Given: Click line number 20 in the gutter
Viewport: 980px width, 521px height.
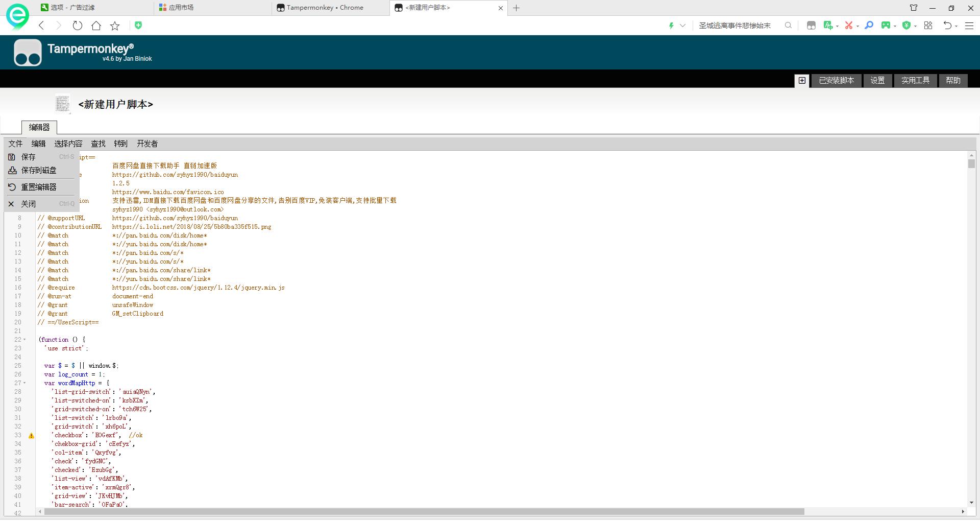Looking at the screenshot, I should coord(18,323).
